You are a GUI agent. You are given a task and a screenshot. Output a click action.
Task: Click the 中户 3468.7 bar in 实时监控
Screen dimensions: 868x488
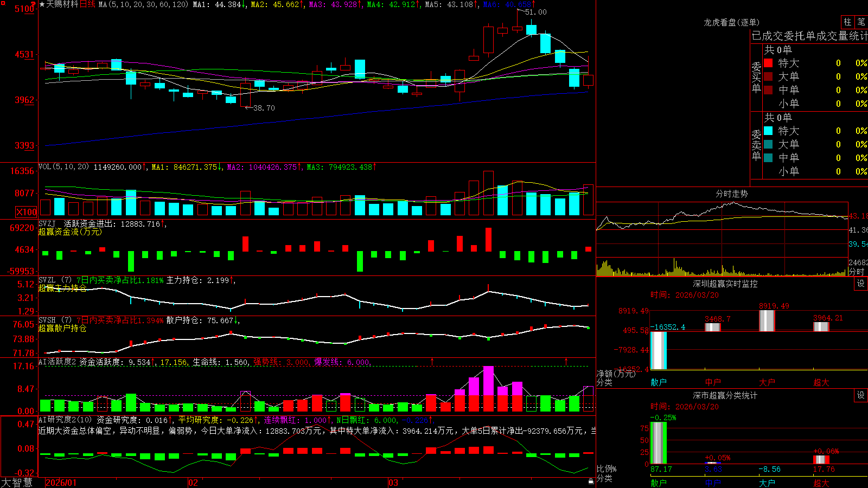713,327
